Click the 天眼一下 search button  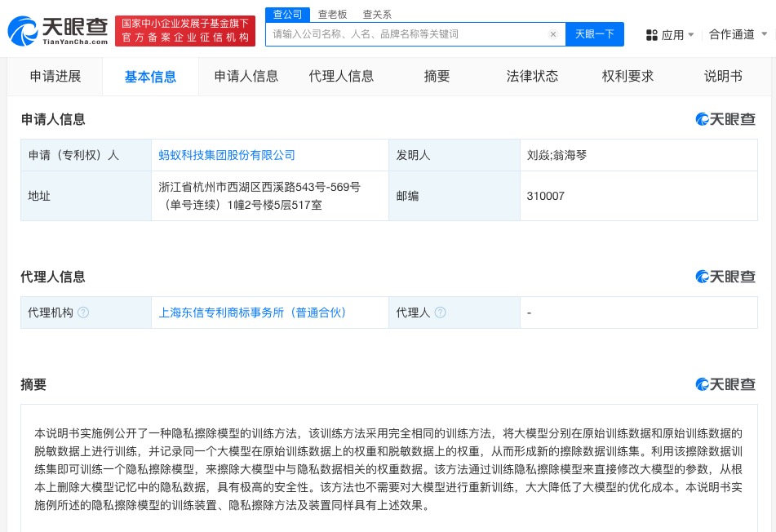point(594,34)
